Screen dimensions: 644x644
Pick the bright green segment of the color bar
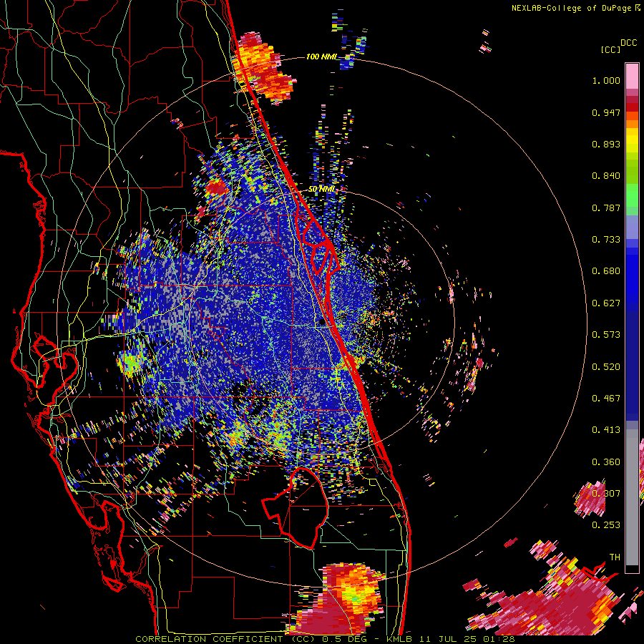632,196
